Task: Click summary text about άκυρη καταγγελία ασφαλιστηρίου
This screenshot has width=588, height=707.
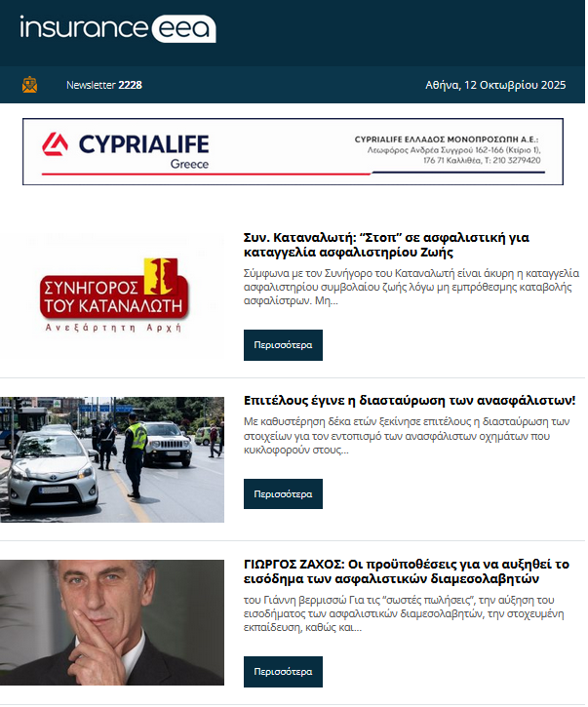Action: [x=412, y=287]
